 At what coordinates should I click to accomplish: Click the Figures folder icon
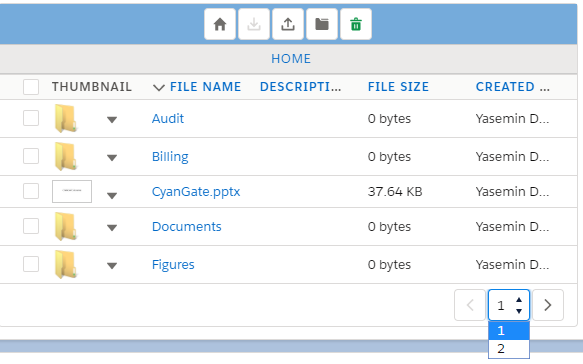click(x=66, y=264)
